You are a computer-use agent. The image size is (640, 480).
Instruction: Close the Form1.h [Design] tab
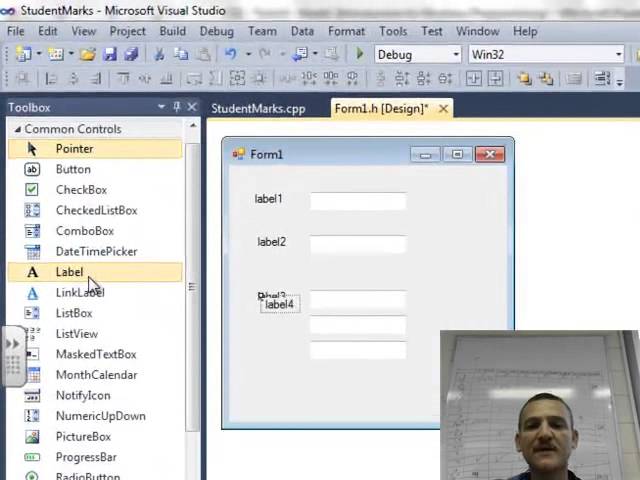click(443, 109)
